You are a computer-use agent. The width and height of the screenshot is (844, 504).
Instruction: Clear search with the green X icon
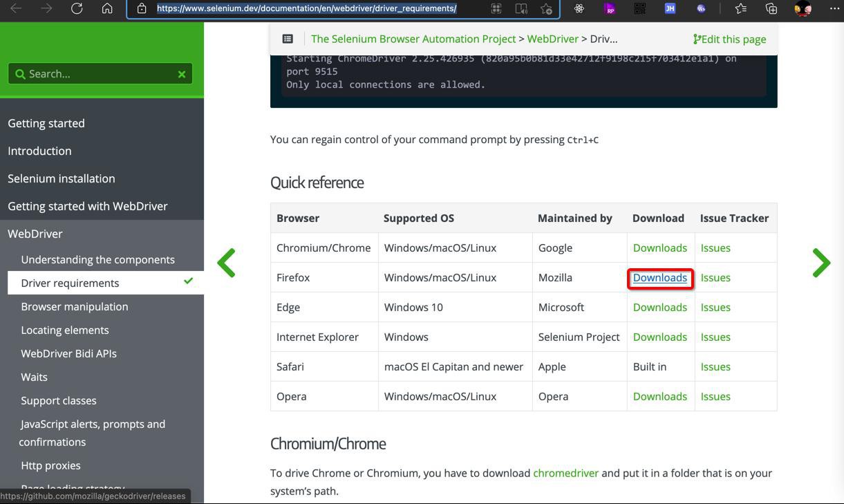click(182, 74)
